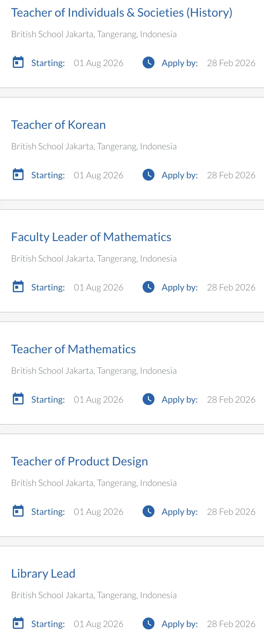This screenshot has width=264, height=644.
Task: Click school location under Teacher of Mathematics
Action: tap(94, 371)
